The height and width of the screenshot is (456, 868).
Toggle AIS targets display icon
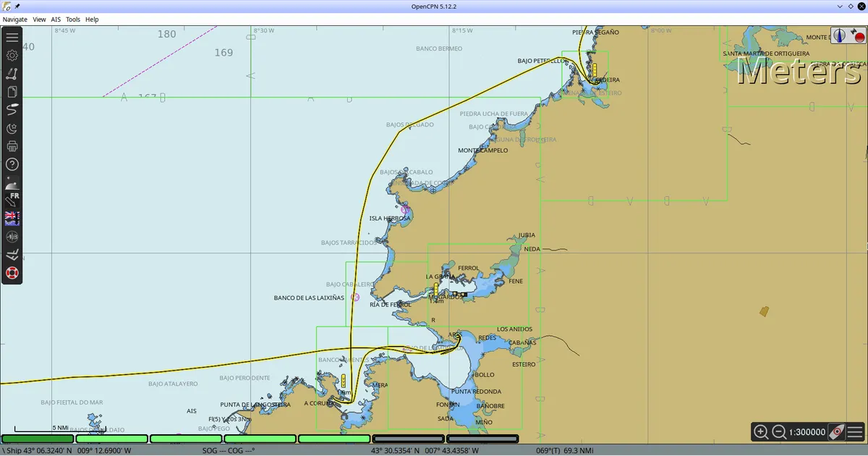12,237
